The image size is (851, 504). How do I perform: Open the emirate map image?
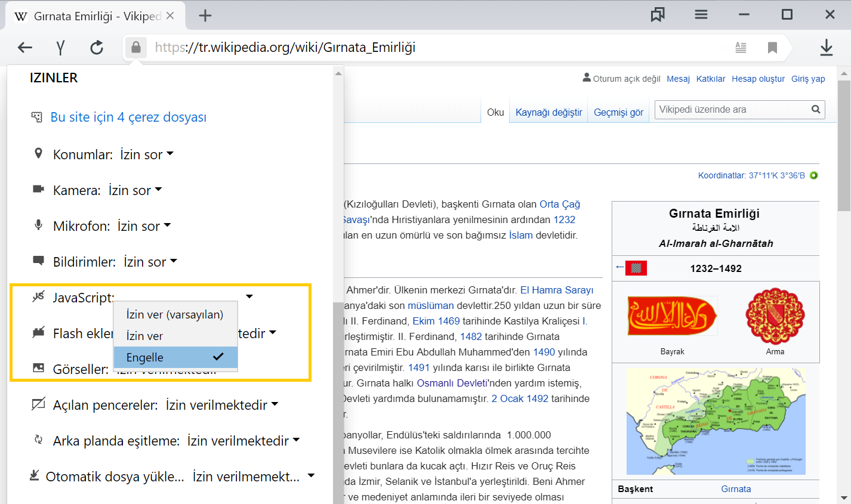pyautogui.click(x=716, y=422)
